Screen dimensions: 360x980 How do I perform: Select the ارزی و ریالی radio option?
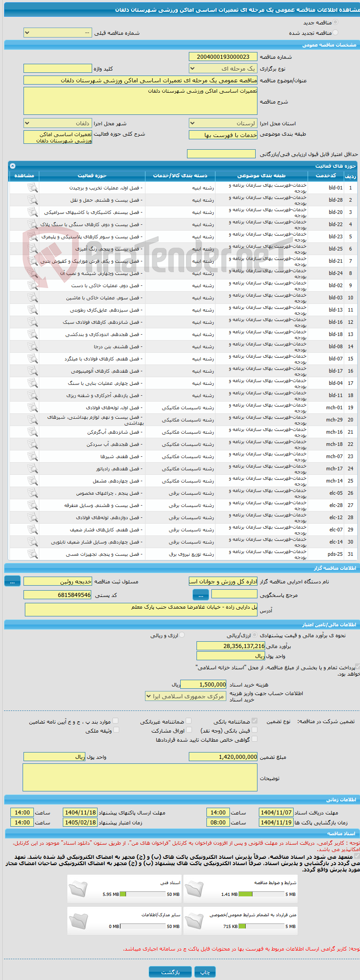click(182, 635)
